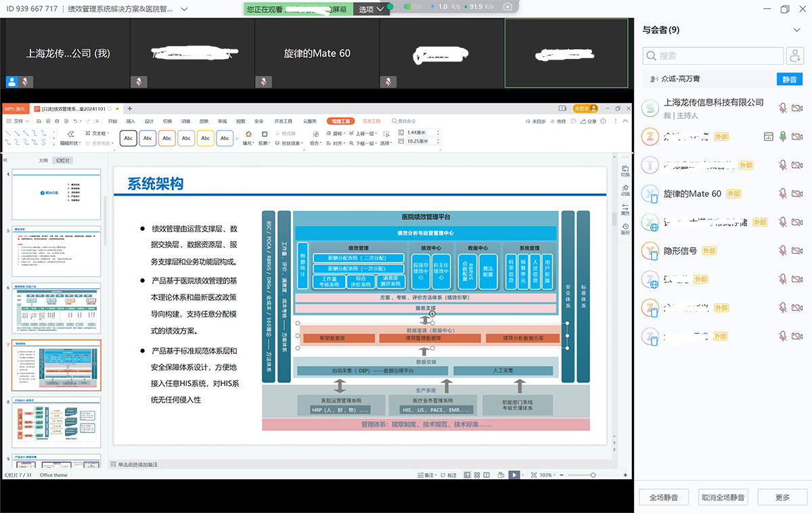
Task: Switch to the 插入 ribbon tab
Action: pyautogui.click(x=131, y=121)
